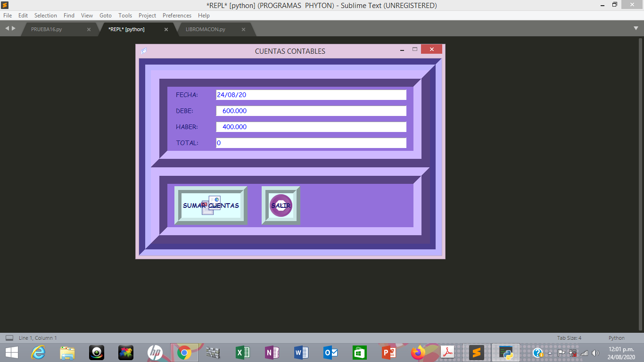Launch Internet Explorer from taskbar
Screen dimensions: 644x362
(x=38, y=353)
